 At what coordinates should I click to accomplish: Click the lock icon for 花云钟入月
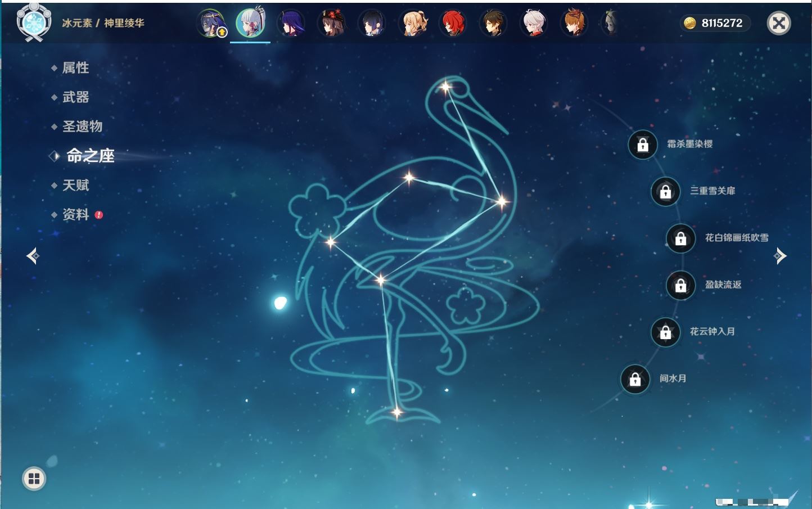click(x=665, y=332)
